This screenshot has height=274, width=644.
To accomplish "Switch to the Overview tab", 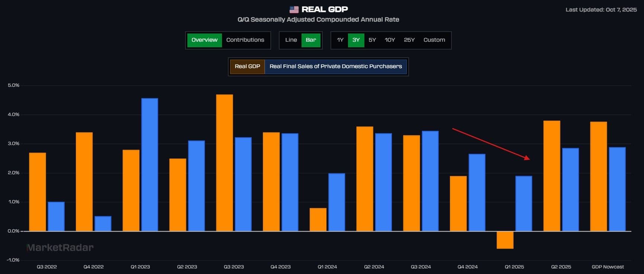I will click(204, 40).
